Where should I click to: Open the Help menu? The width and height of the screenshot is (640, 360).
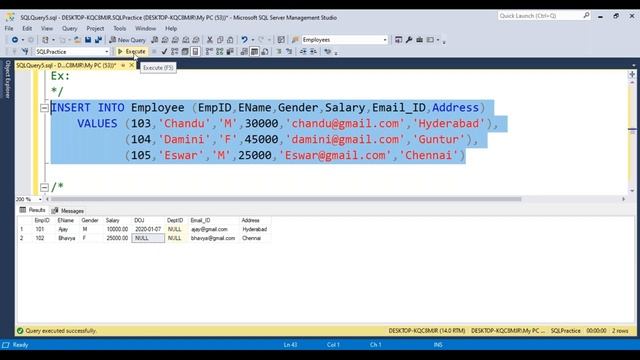[x=171, y=29]
